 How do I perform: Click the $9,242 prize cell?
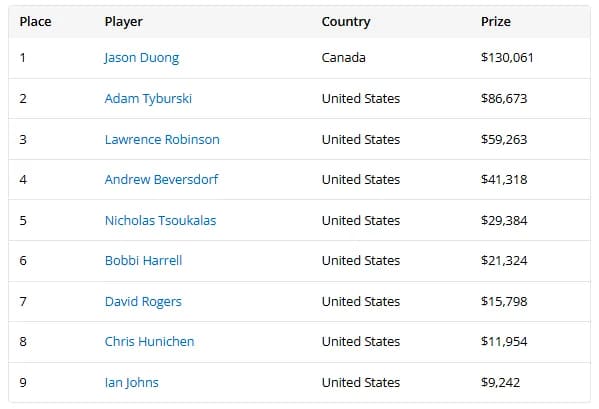pyautogui.click(x=500, y=383)
